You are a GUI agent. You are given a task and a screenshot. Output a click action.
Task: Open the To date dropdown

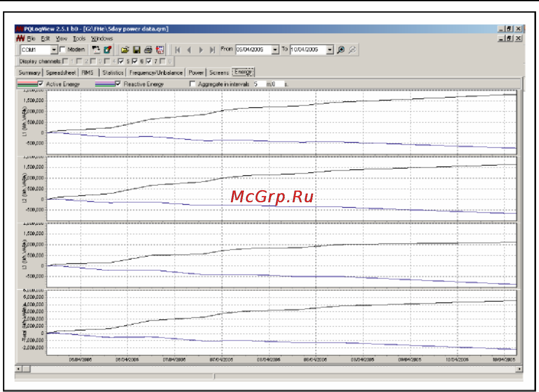(x=330, y=50)
